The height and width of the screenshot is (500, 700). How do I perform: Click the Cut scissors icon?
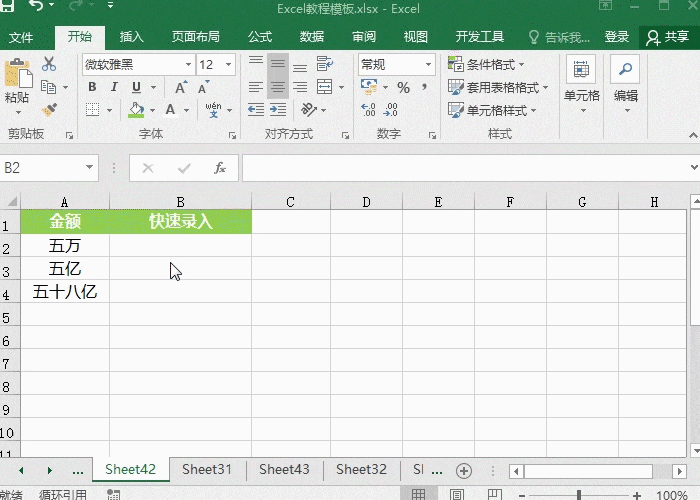[x=49, y=64]
